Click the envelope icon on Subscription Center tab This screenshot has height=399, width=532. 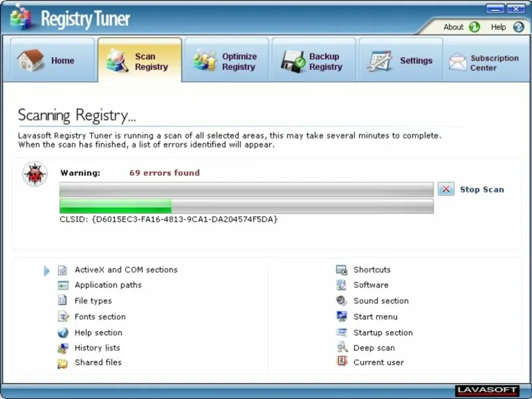[458, 62]
